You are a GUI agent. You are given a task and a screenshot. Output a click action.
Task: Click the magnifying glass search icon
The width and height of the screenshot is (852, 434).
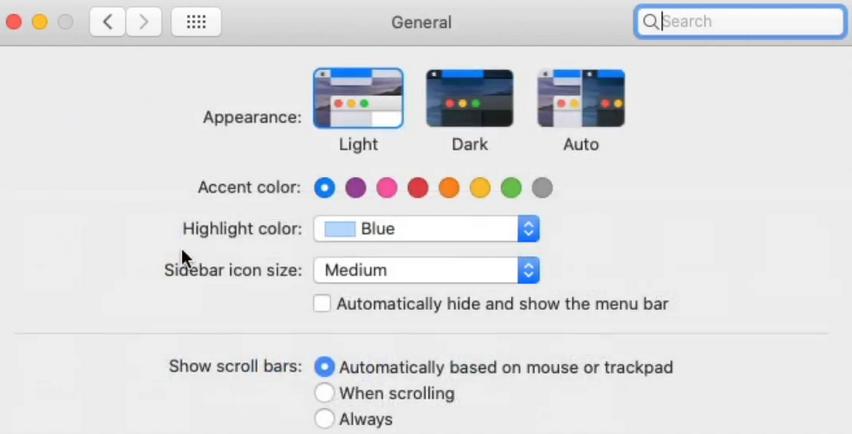[650, 21]
